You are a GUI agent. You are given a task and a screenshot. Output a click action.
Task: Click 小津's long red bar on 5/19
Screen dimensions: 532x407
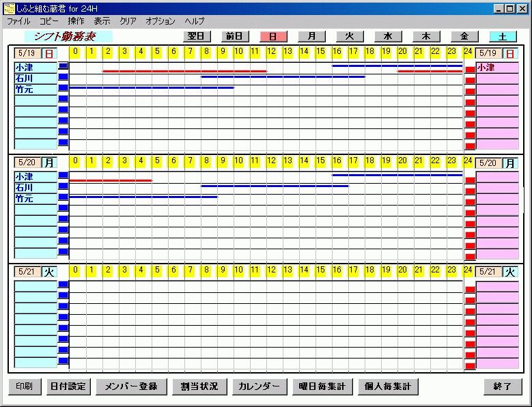(184, 71)
